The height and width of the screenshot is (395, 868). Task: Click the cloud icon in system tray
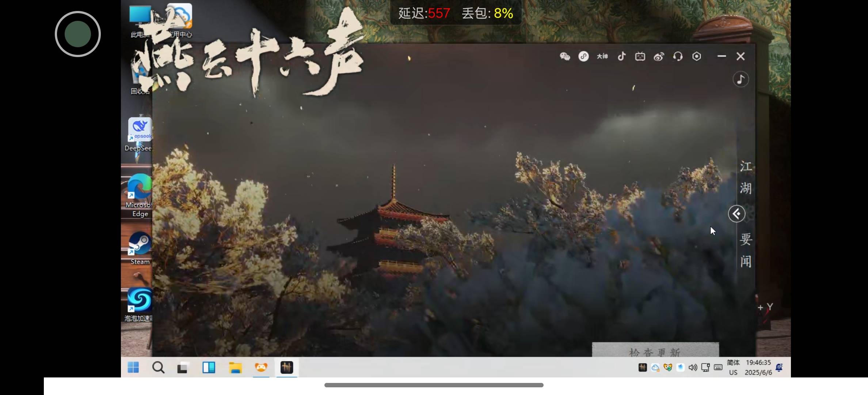[x=655, y=367]
